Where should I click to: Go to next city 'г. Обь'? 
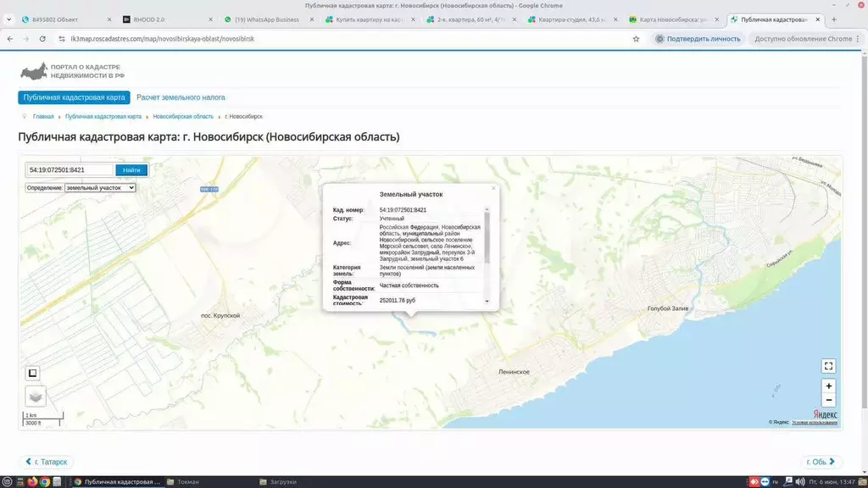coord(821,462)
